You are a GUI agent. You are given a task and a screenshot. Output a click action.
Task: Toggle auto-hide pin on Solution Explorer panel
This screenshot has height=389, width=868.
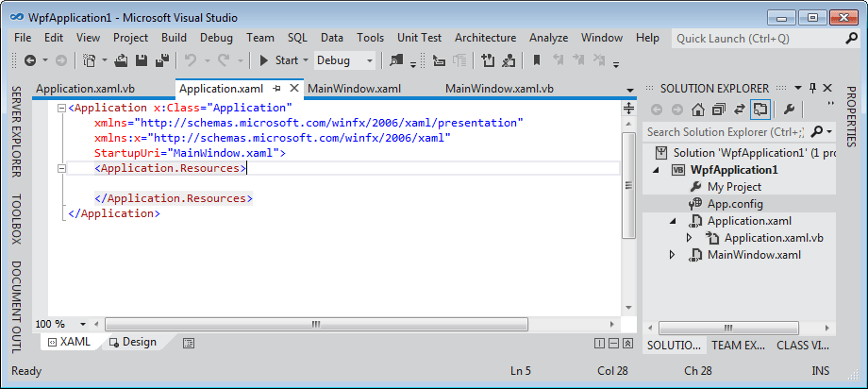[813, 88]
